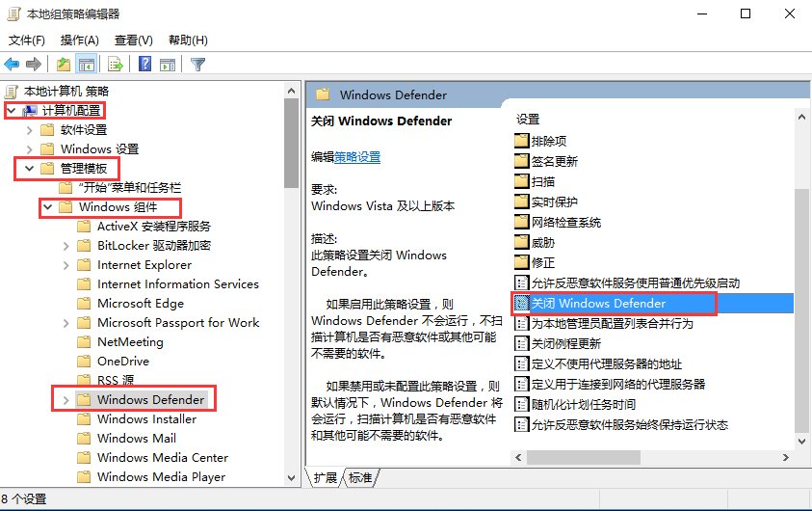Image resolution: width=812 pixels, height=511 pixels.
Task: Click the filter funnel toolbar icon
Action: 197,65
